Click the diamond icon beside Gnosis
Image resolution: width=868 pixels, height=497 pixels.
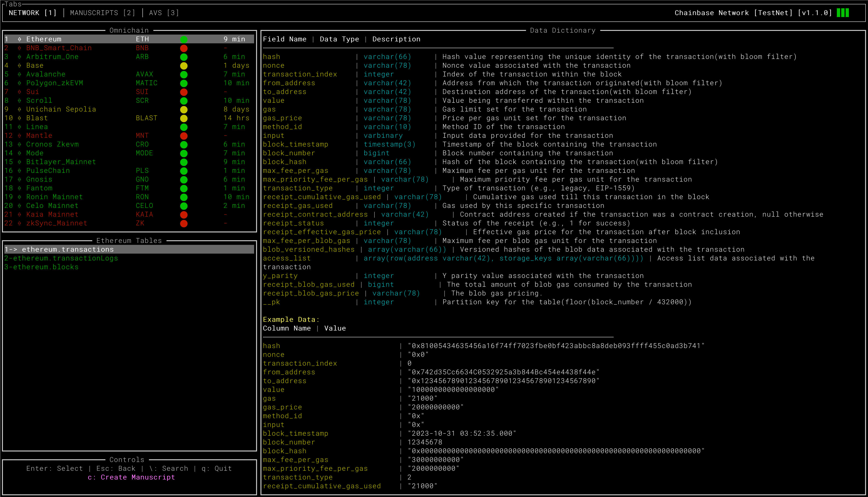19,180
